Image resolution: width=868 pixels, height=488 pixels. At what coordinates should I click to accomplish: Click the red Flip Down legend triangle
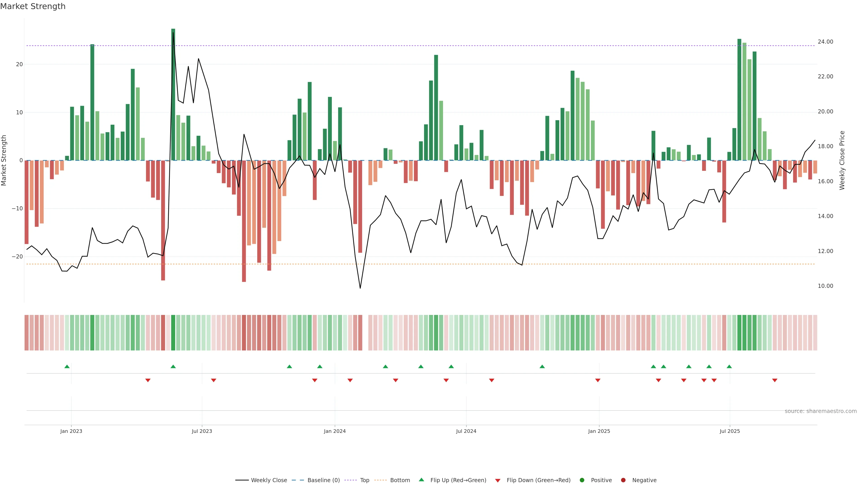tap(498, 481)
